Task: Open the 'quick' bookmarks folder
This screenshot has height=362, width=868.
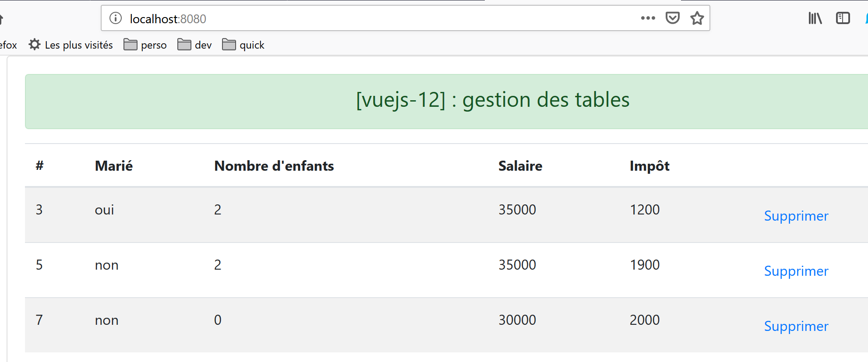Action: [x=243, y=45]
